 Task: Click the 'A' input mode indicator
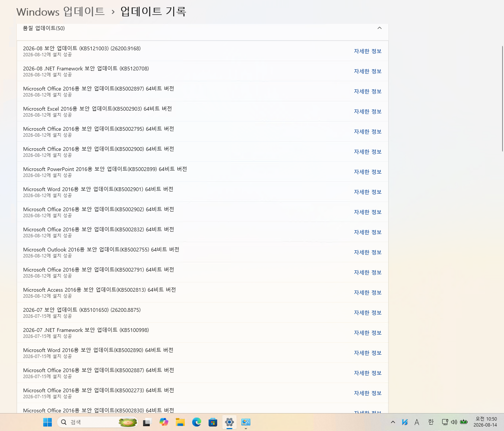(x=417, y=422)
